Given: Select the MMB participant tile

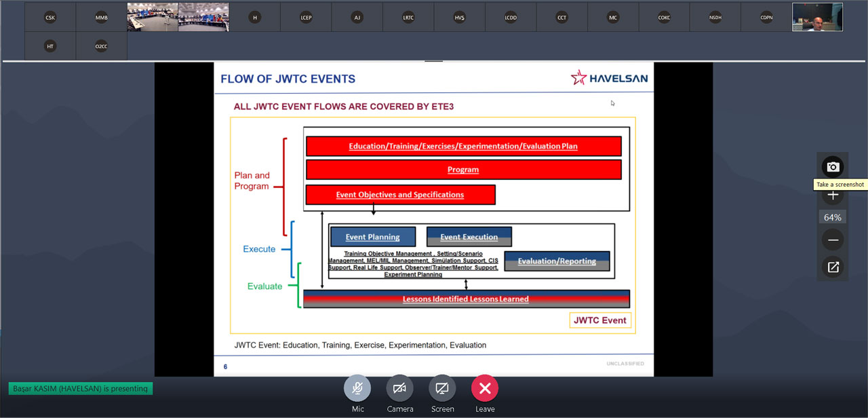Looking at the screenshot, I should pos(101,18).
